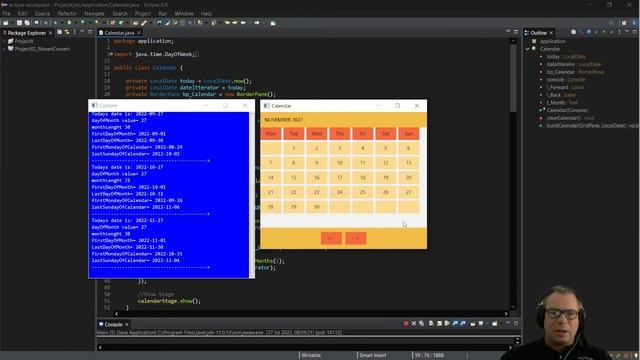640x360 pixels.
Task: Click the green Run button in toolbar
Action: (69, 23)
